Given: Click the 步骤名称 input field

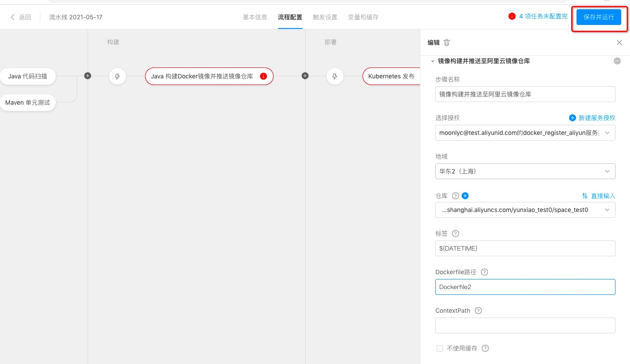Looking at the screenshot, I should (525, 94).
